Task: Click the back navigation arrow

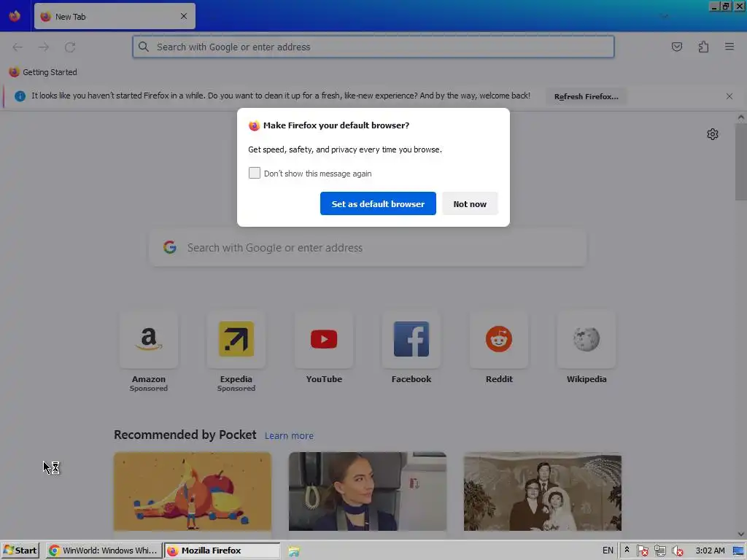Action: point(18,47)
